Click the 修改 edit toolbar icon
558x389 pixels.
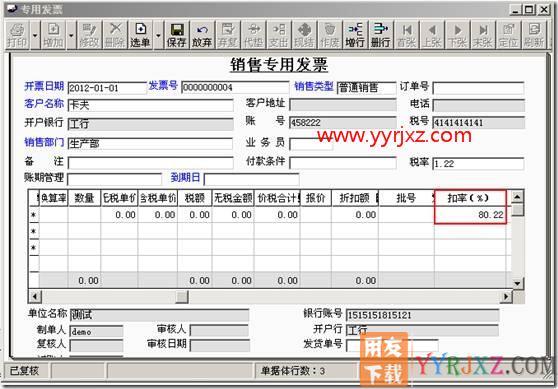[89, 35]
